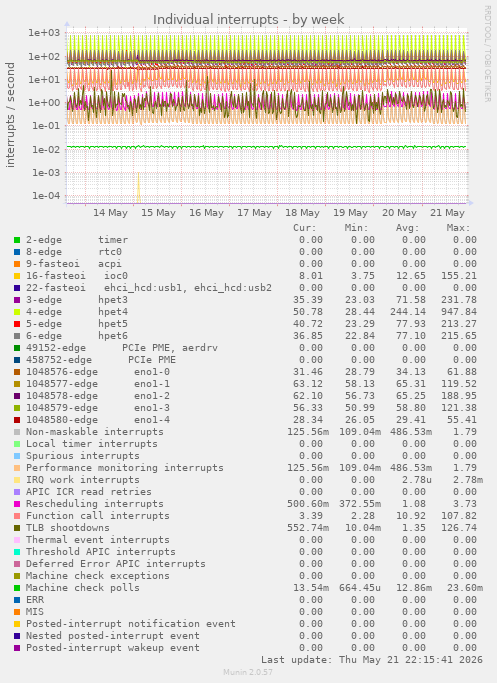Click the lime 4-edge hpet4 color swatch
Image resolution: width=497 pixels, height=683 pixels.
17,312
